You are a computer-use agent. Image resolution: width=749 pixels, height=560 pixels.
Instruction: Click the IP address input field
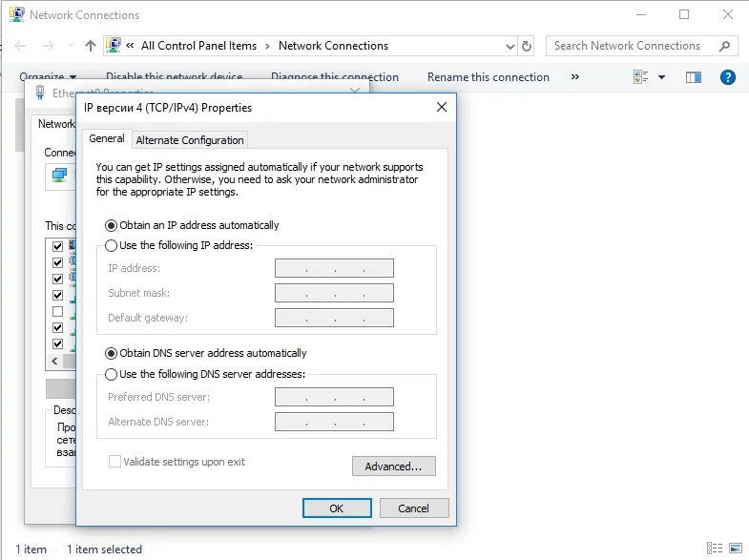334,268
